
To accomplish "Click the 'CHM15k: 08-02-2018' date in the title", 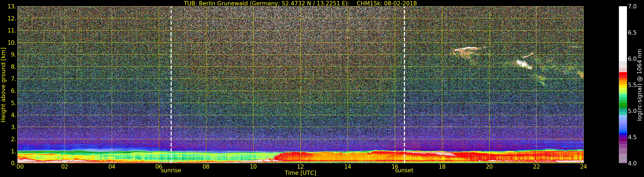I will click(x=386, y=3).
